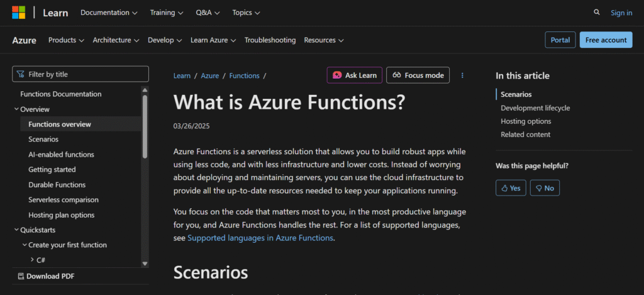The width and height of the screenshot is (644, 295).
Task: Click the Learn brand link
Action: pyautogui.click(x=55, y=13)
